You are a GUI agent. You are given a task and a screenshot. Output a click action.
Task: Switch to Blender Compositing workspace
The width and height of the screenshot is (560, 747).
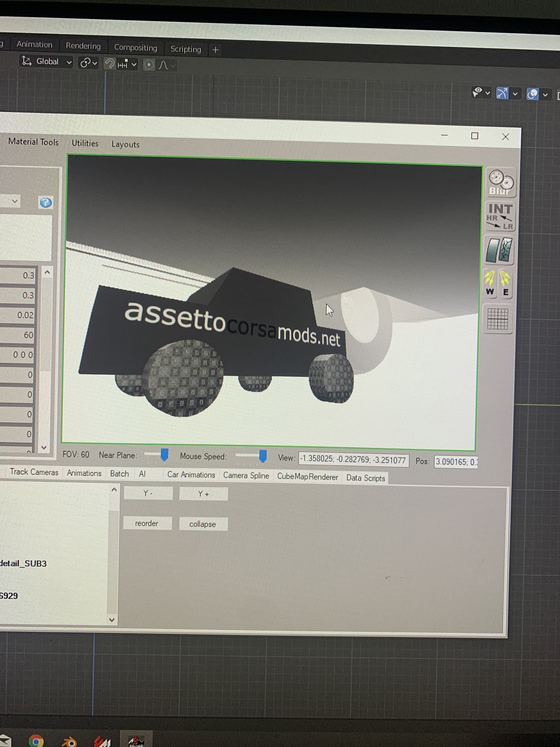[135, 48]
